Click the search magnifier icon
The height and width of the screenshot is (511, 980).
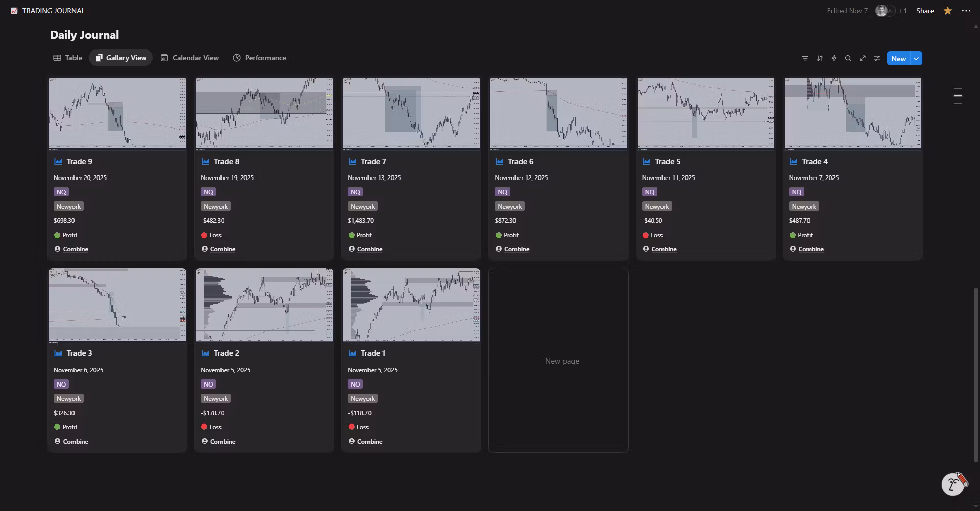coord(848,58)
